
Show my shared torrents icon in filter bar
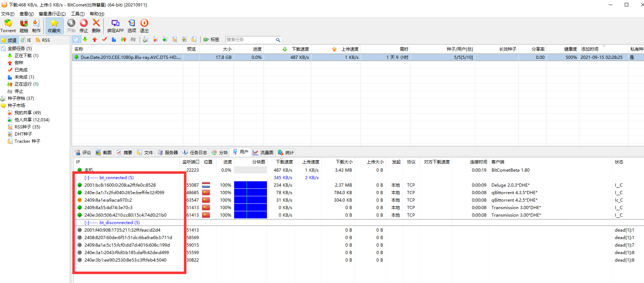[x=155, y=40]
